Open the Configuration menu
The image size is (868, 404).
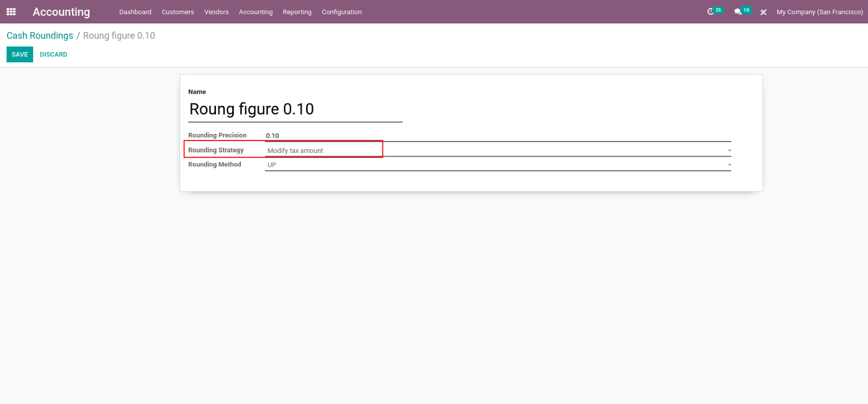(341, 12)
